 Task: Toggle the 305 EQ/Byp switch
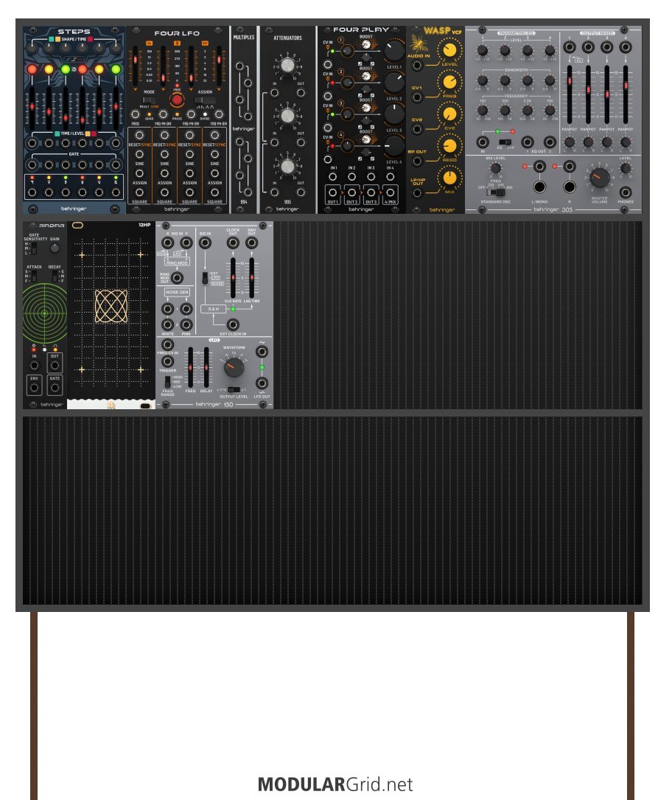tap(505, 142)
